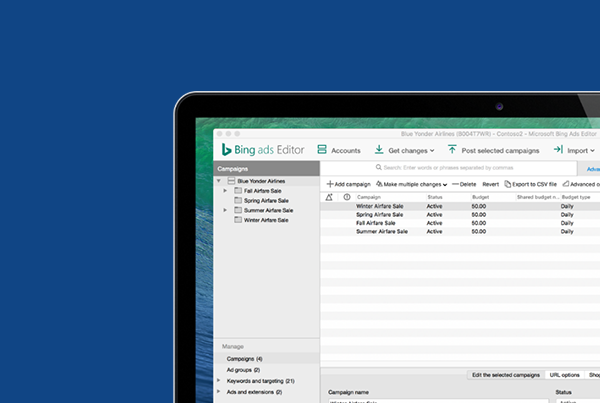Open the Import dropdown arrow
Image resolution: width=600 pixels, height=403 pixels.
(592, 151)
